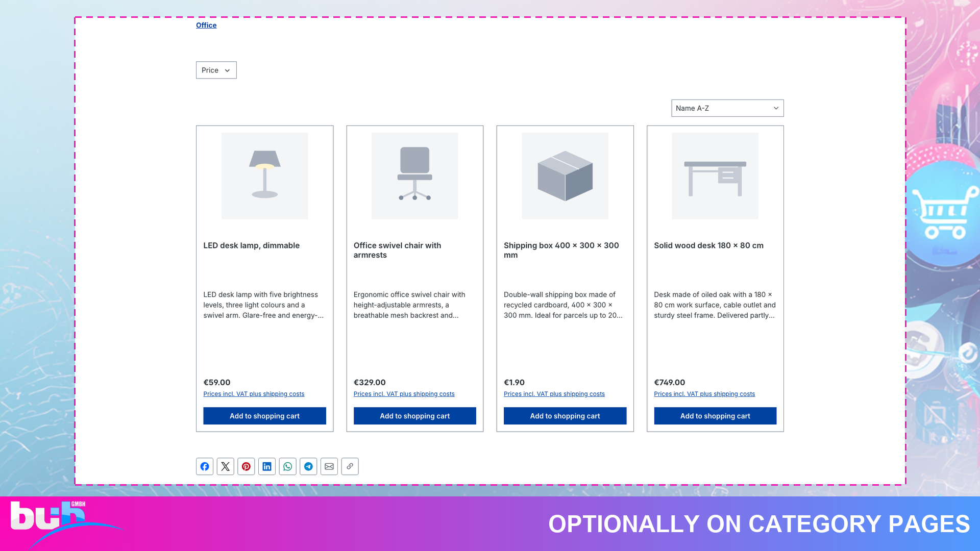Screen dimensions: 980x551
Task: Share page via Pinterest icon
Action: pyautogui.click(x=246, y=466)
